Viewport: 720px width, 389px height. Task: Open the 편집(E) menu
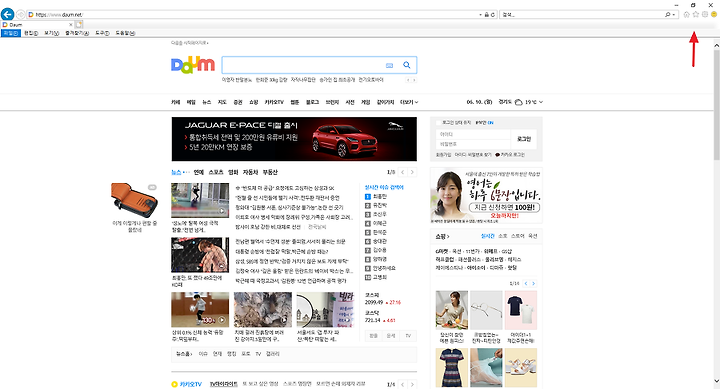tap(31, 33)
